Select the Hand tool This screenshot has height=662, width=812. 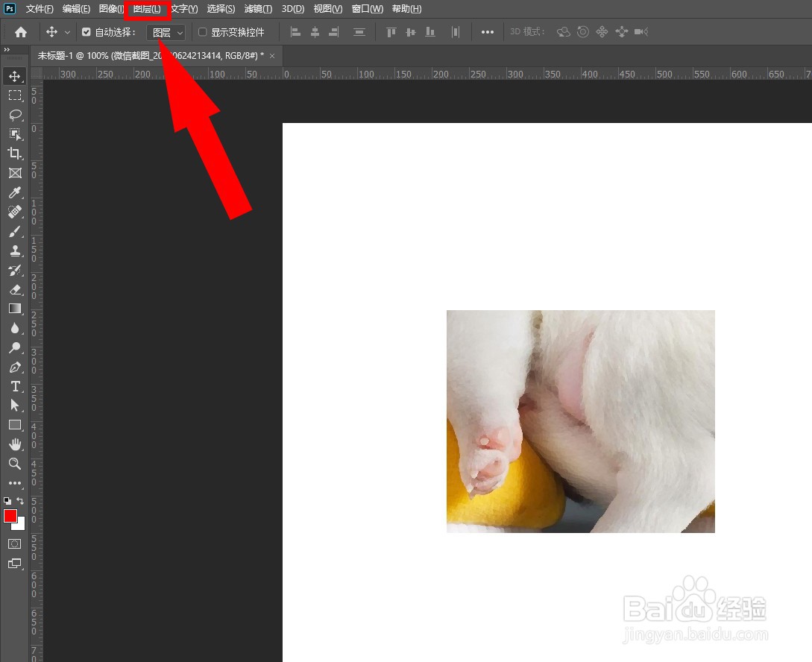pos(14,444)
